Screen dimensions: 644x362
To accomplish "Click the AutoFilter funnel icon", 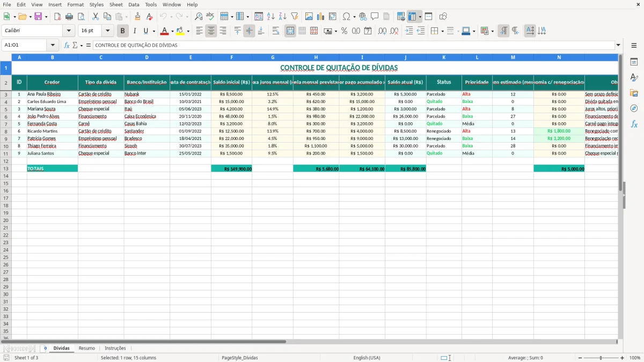I will tap(294, 17).
